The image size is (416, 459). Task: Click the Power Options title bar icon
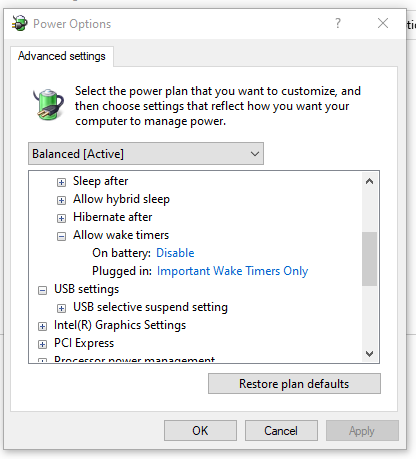coord(20,23)
